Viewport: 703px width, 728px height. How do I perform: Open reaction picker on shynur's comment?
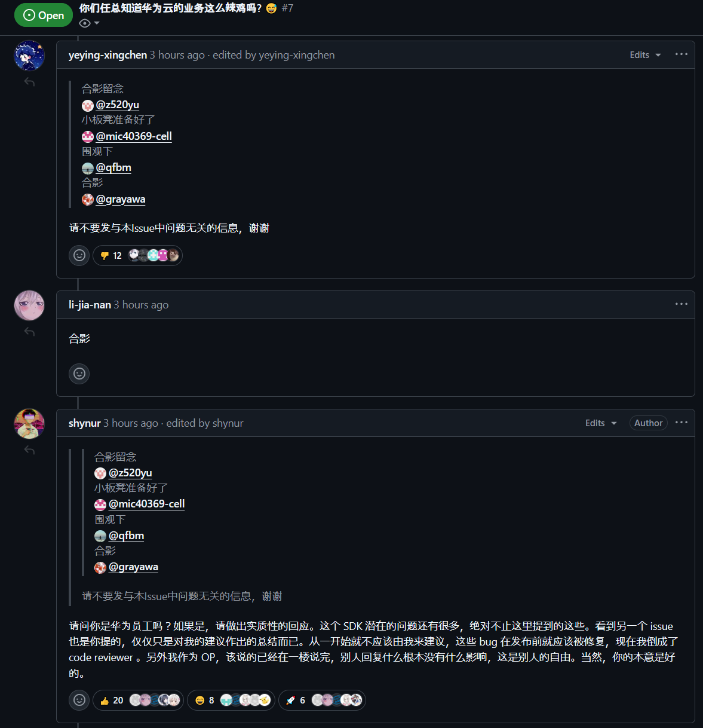tap(79, 700)
